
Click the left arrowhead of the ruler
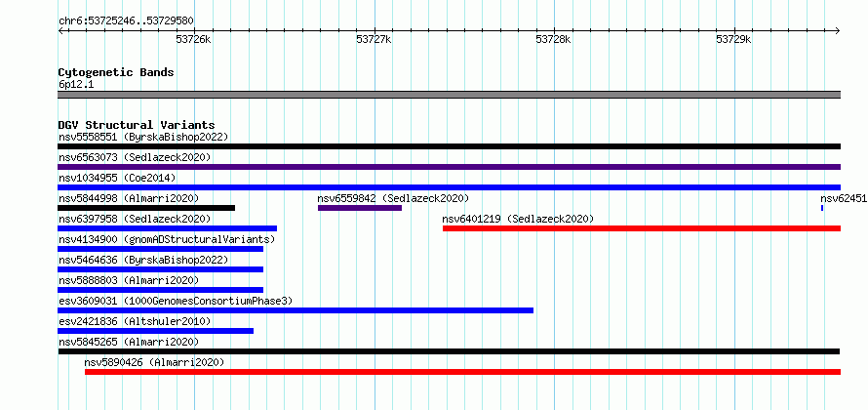(x=60, y=30)
